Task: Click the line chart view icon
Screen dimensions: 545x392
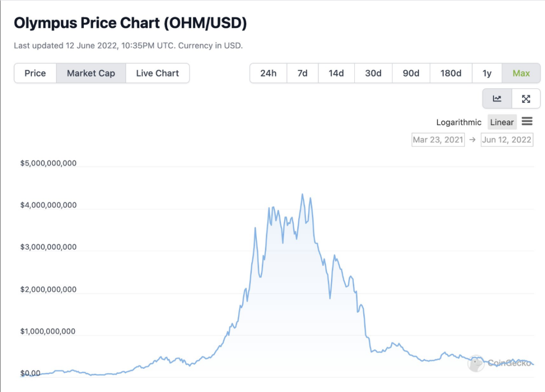Action: (x=497, y=99)
